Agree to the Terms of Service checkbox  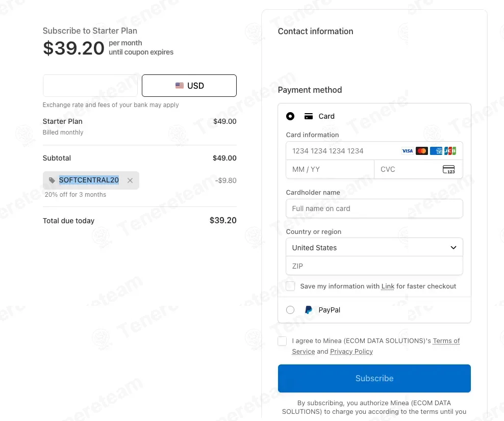tap(282, 341)
